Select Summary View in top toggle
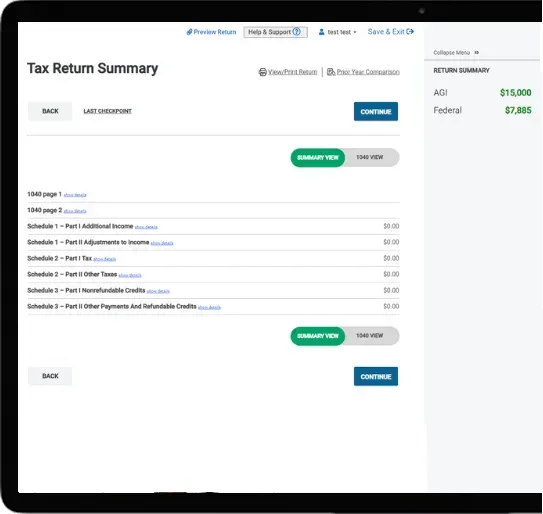This screenshot has width=543, height=514. click(318, 158)
